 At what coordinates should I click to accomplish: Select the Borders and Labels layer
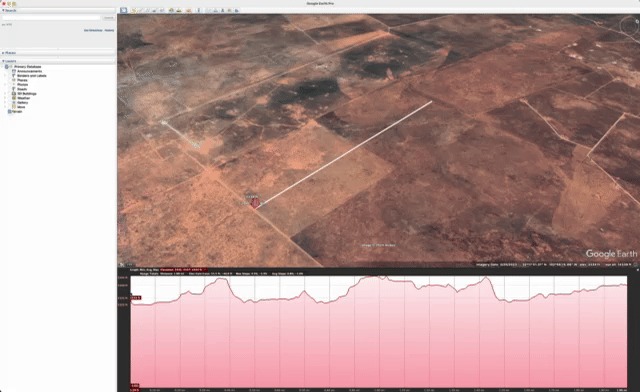click(x=31, y=76)
